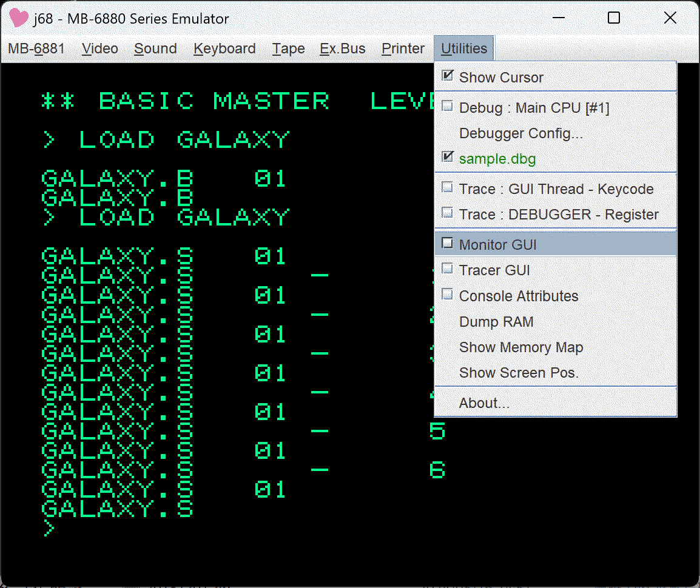Select Show Memory Map

coord(556,347)
